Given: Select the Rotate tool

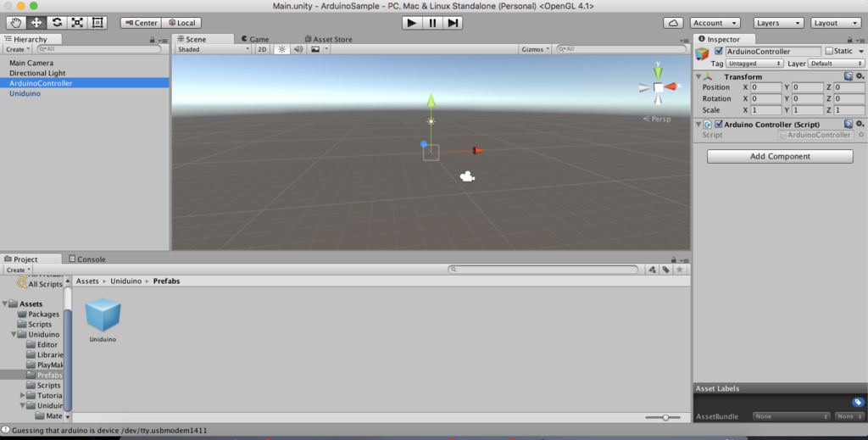Looking at the screenshot, I should (x=57, y=23).
